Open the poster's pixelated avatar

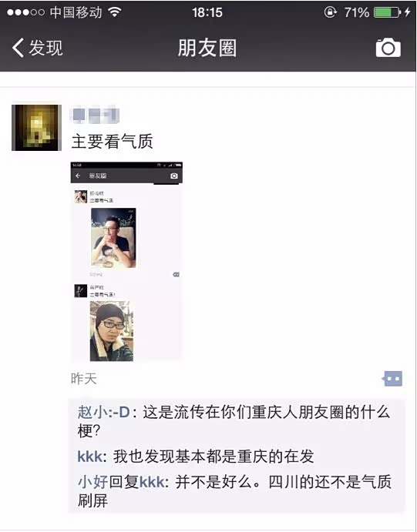(x=37, y=128)
